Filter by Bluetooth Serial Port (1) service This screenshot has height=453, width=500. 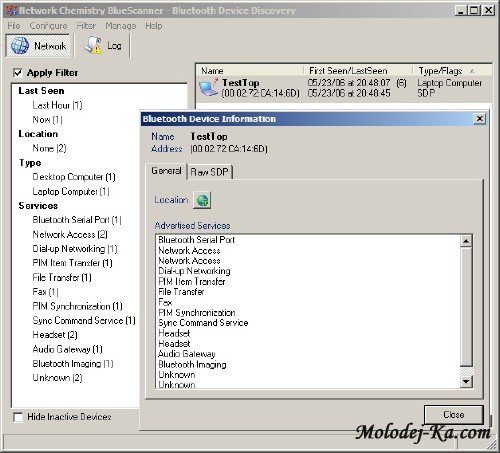[x=77, y=220]
